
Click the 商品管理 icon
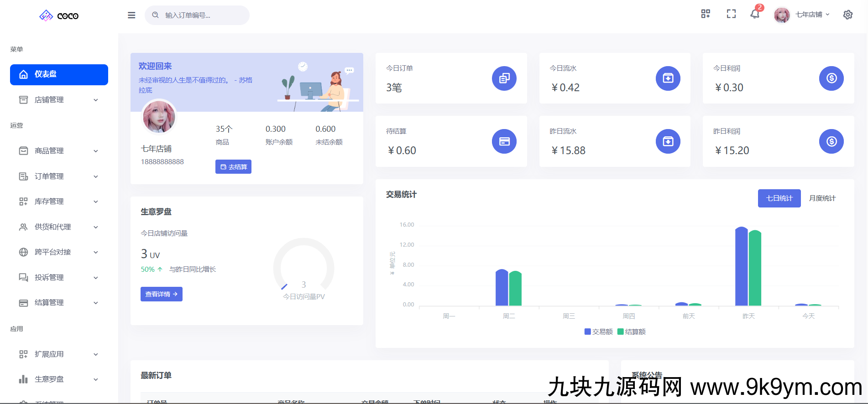[x=23, y=151]
